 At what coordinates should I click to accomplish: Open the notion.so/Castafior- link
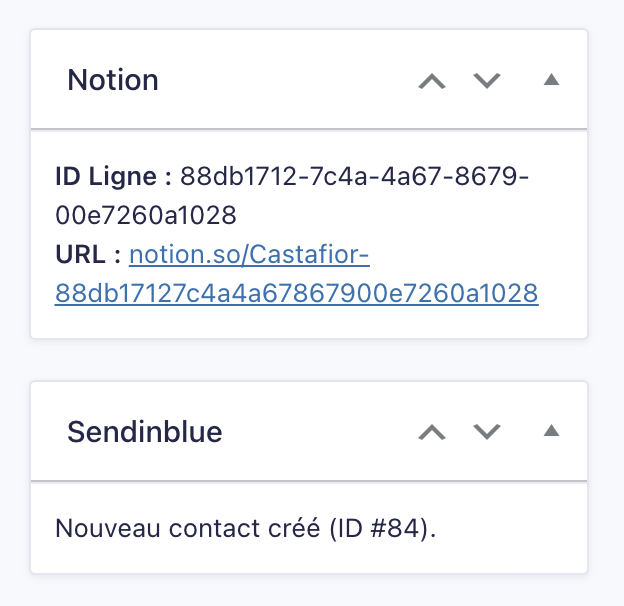tap(250, 255)
